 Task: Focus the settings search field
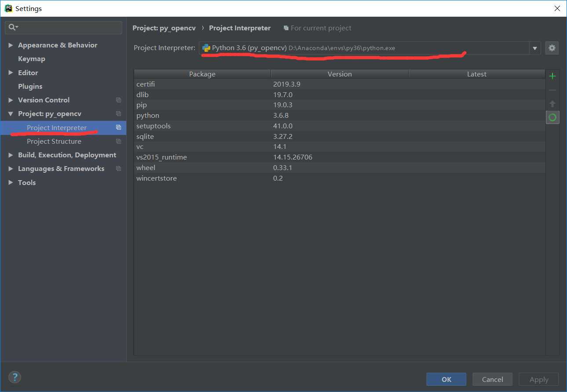(x=64, y=27)
